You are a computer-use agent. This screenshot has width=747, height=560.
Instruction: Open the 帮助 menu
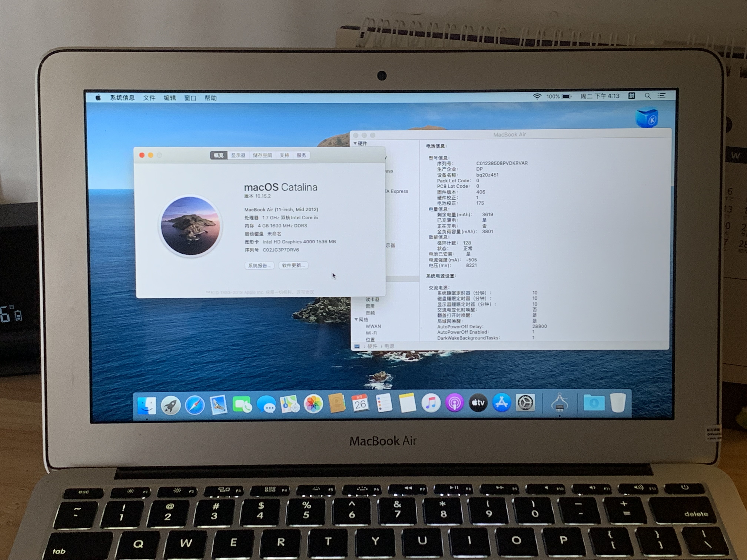coord(210,98)
